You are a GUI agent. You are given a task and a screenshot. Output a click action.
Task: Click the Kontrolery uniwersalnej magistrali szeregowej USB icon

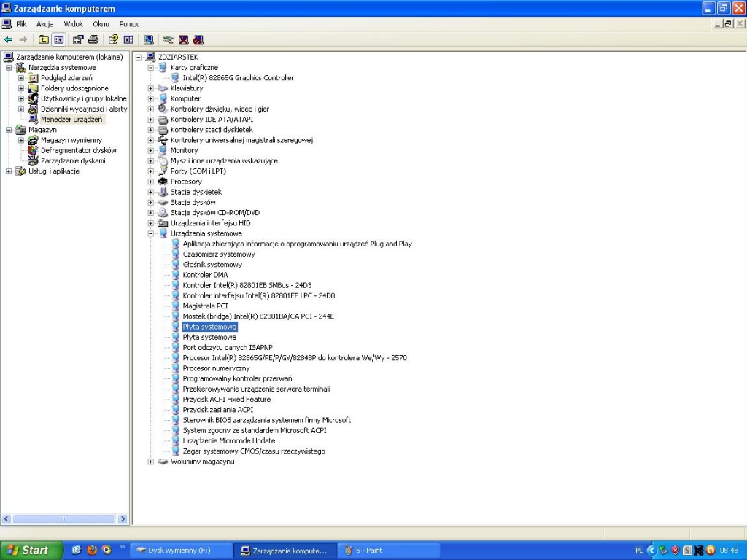[x=163, y=140]
